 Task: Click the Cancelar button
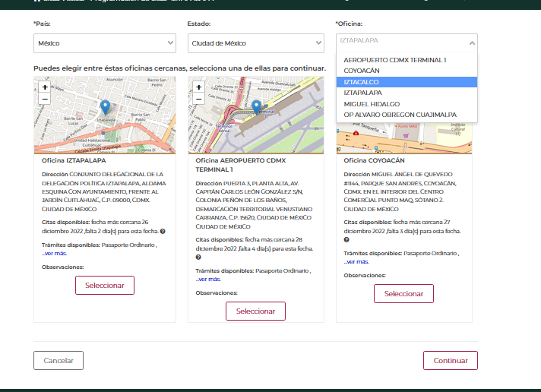[x=59, y=360]
